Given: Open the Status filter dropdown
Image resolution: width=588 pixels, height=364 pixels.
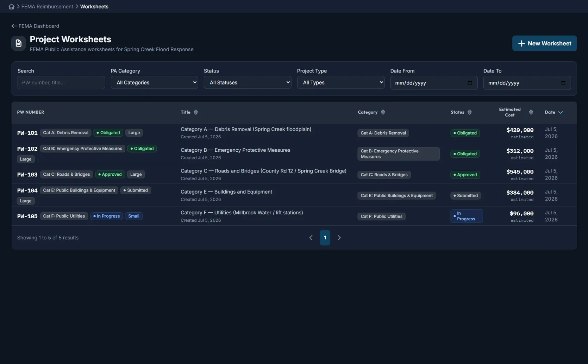Looking at the screenshot, I should tap(248, 83).
